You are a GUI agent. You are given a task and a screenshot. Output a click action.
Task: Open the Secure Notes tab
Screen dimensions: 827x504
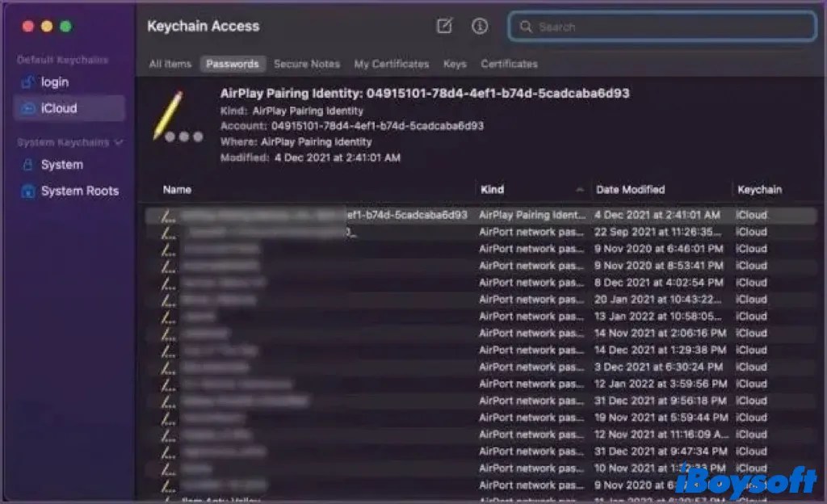pyautogui.click(x=307, y=64)
